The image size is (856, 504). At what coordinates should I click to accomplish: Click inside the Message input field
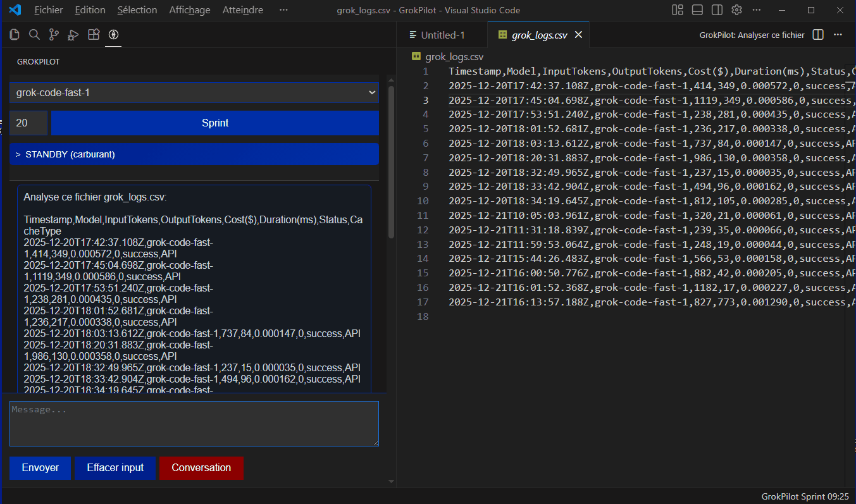194,424
